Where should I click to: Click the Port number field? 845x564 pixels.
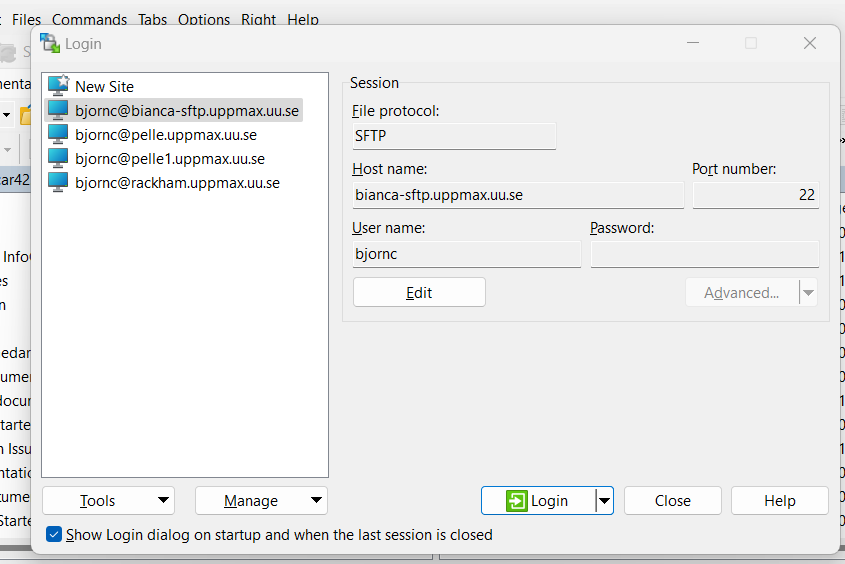756,195
